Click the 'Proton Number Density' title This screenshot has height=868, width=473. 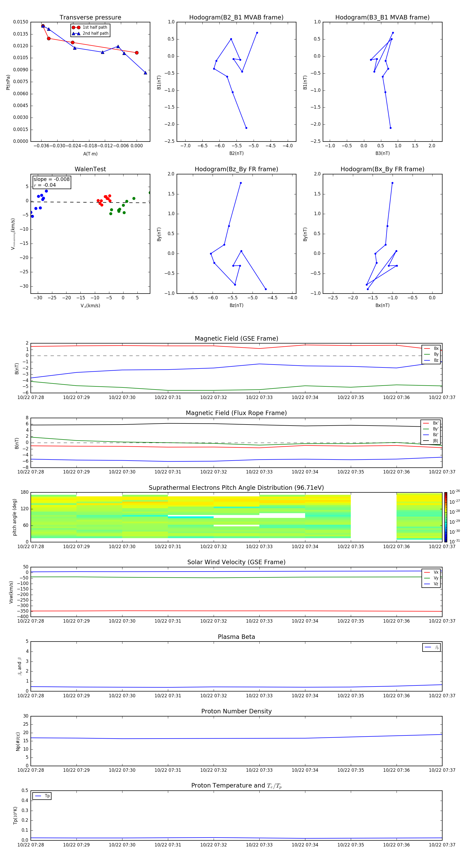tap(236, 711)
